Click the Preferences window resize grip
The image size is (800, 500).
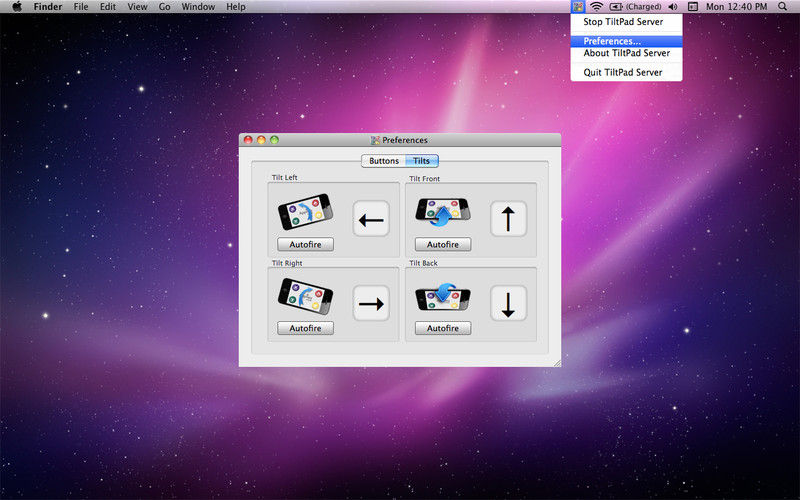click(557, 363)
